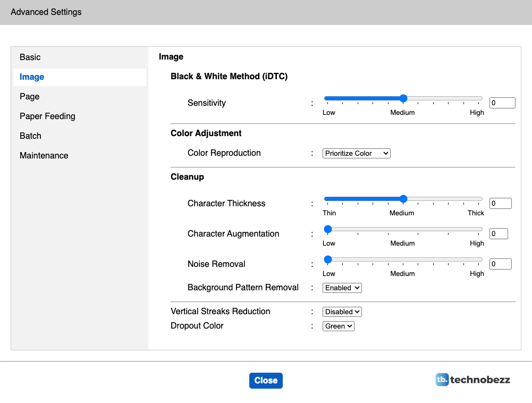
Task: Click the 'Background Pattern Removal' label
Action: [x=243, y=288]
